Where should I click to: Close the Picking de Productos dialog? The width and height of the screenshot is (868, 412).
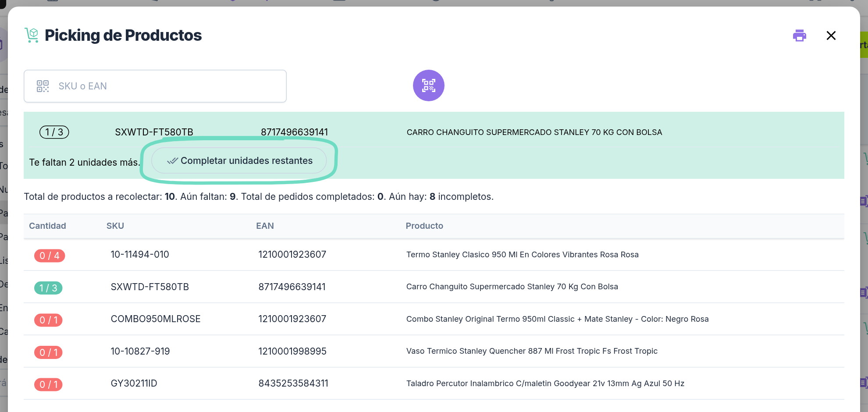(831, 36)
